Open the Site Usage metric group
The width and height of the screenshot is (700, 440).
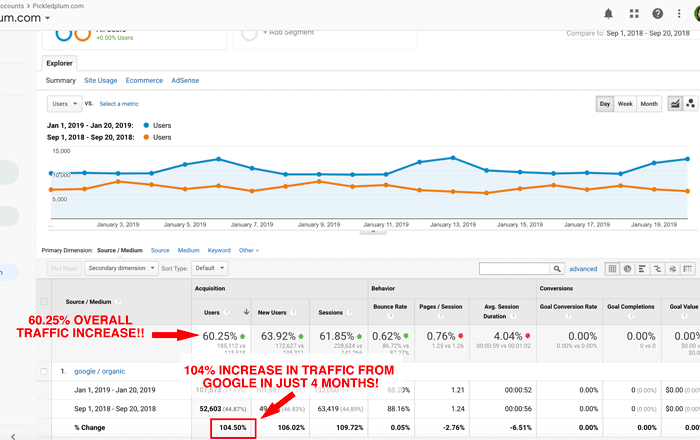(100, 80)
